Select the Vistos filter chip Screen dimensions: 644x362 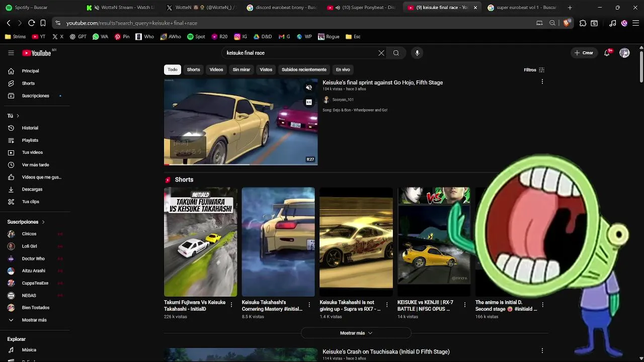click(266, 69)
